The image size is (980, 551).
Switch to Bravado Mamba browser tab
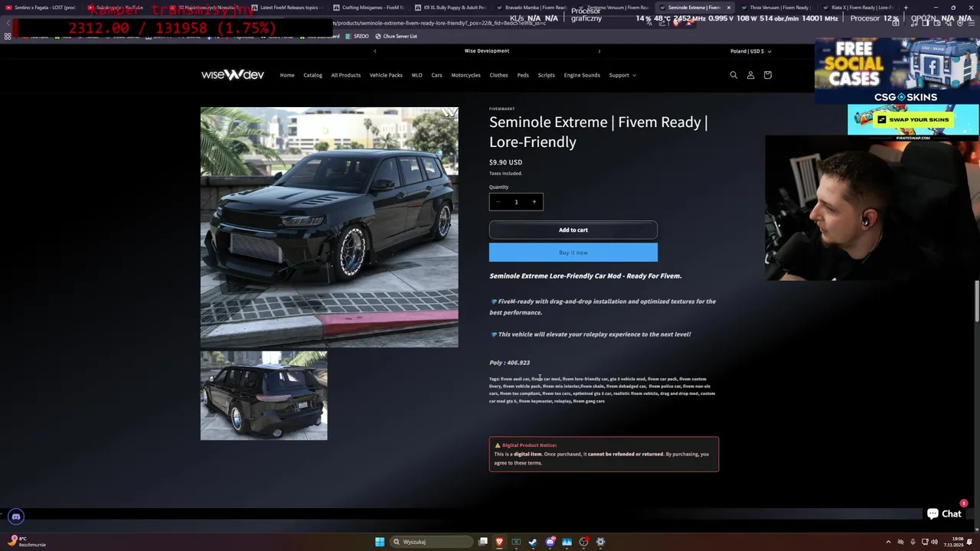tap(531, 8)
